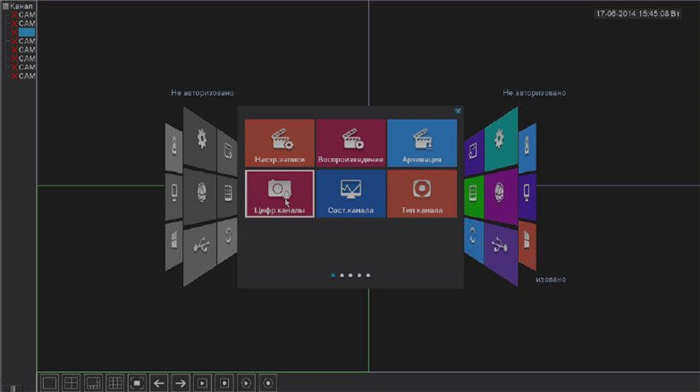This screenshot has width=700, height=392.
Task: Go to next page with right arrow
Action: point(181,383)
